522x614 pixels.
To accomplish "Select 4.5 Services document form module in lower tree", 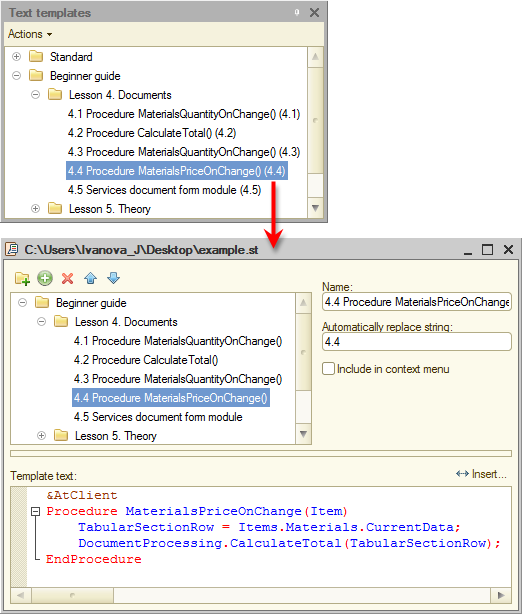I will pos(158,417).
